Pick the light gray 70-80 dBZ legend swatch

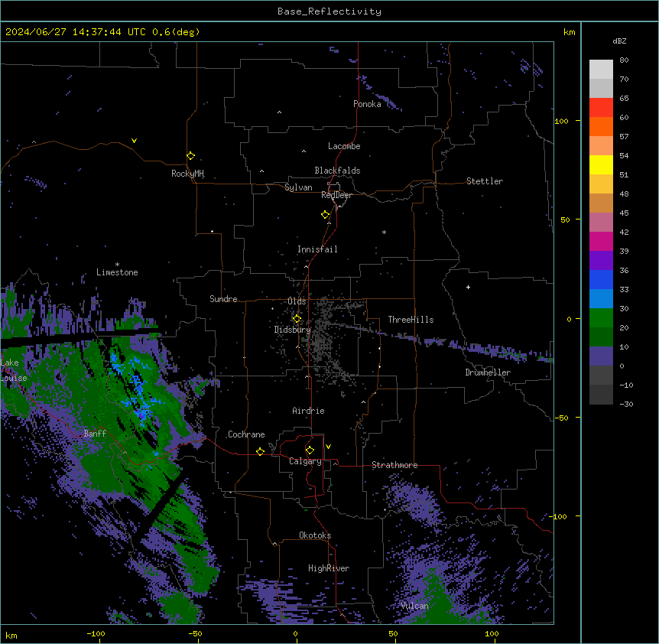601,70
